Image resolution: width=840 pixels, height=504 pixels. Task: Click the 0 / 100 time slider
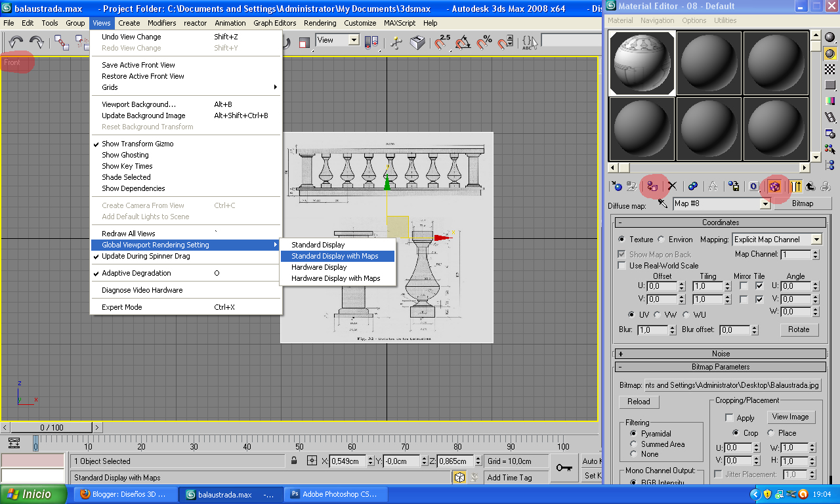tap(52, 427)
